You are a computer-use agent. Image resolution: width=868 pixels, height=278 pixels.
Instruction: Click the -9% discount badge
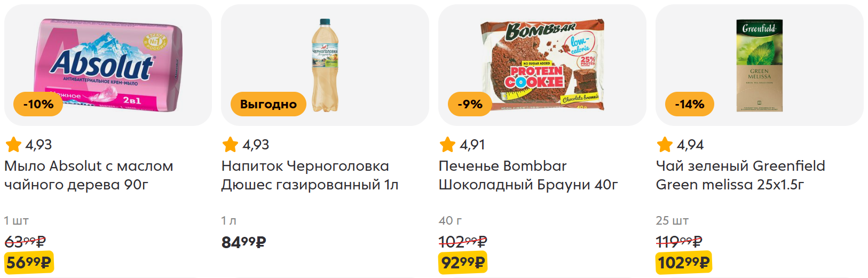coord(470,104)
